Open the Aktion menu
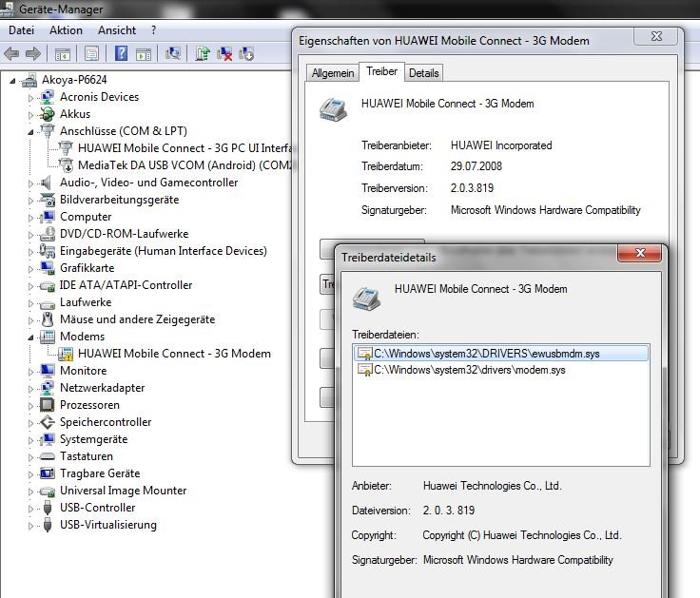Image resolution: width=700 pixels, height=598 pixels. coord(66,30)
